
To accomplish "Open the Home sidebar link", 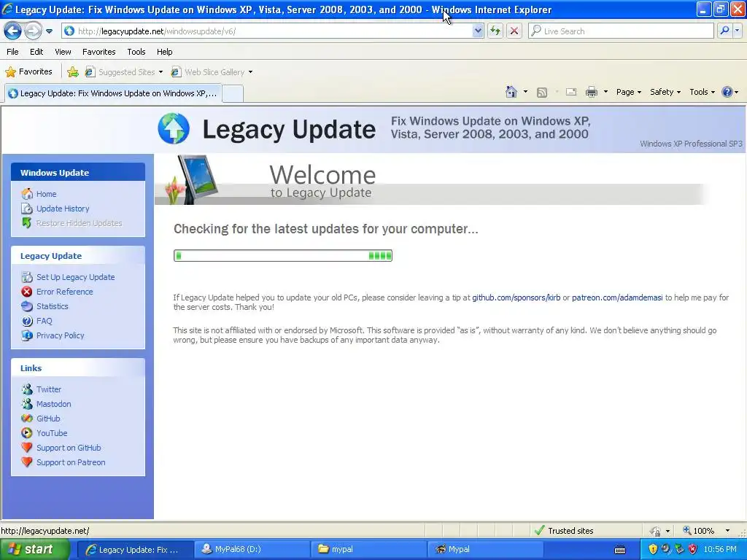I will coord(46,194).
